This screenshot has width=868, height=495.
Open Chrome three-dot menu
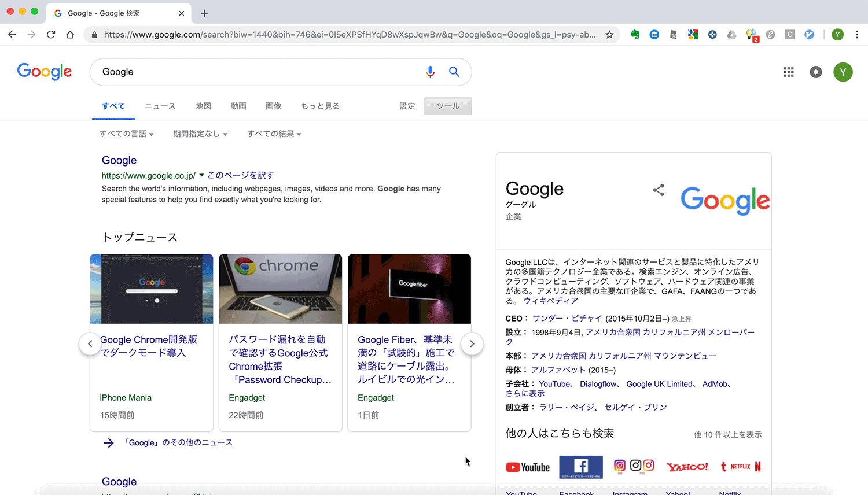857,35
